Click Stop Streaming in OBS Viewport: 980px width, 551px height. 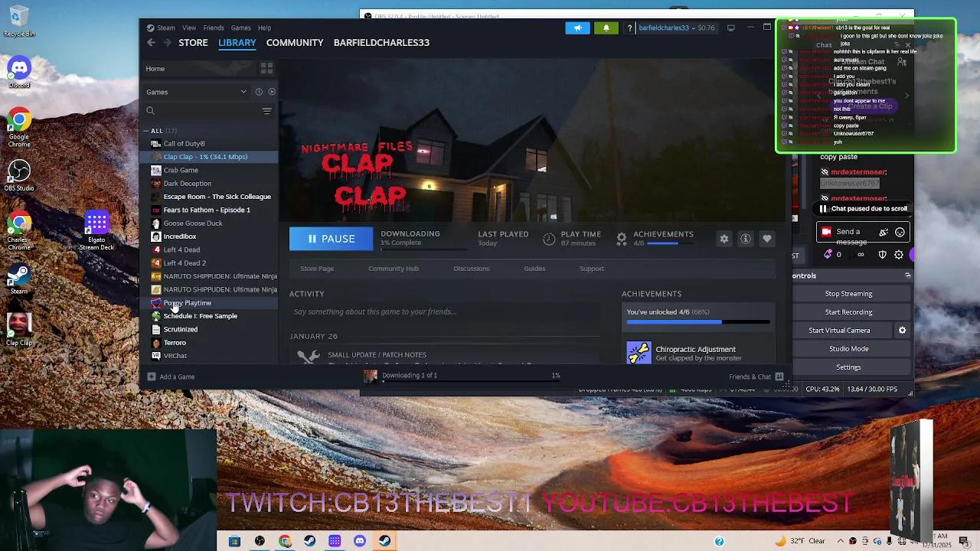[848, 294]
